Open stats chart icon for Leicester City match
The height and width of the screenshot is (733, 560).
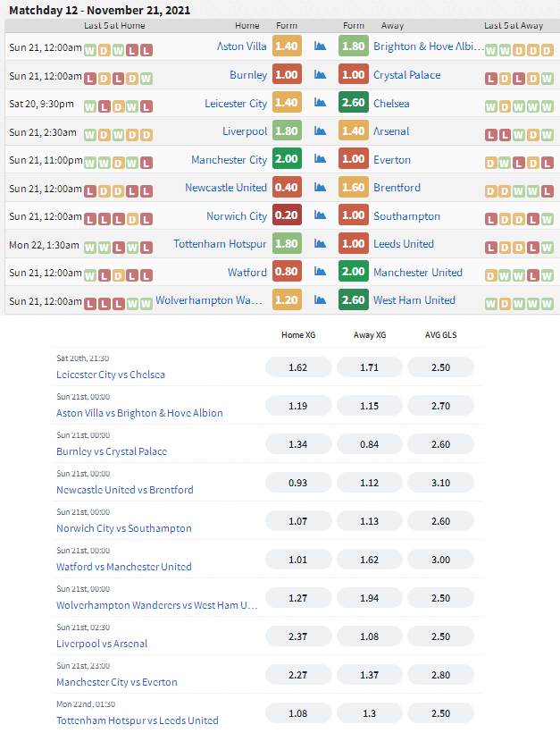(x=320, y=103)
